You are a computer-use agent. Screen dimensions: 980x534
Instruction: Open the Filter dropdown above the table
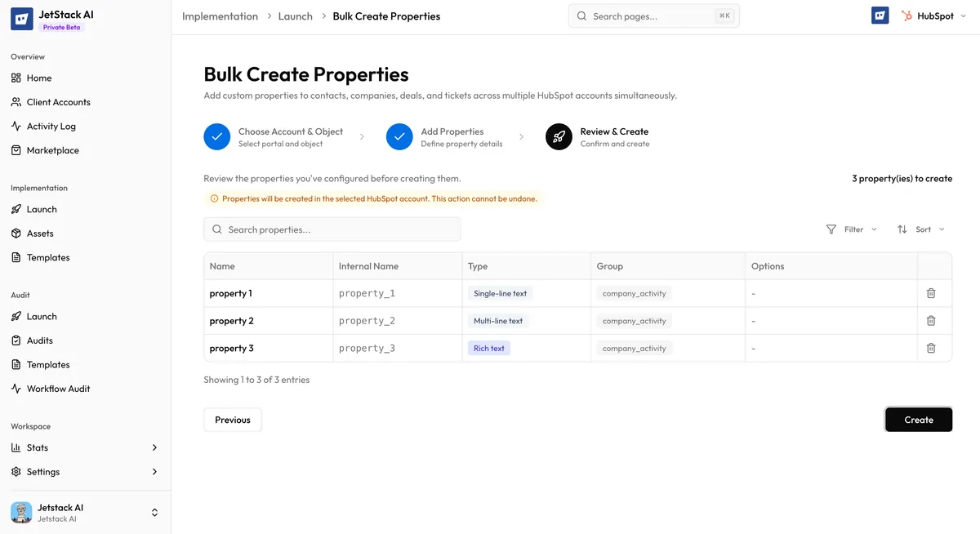coord(851,229)
